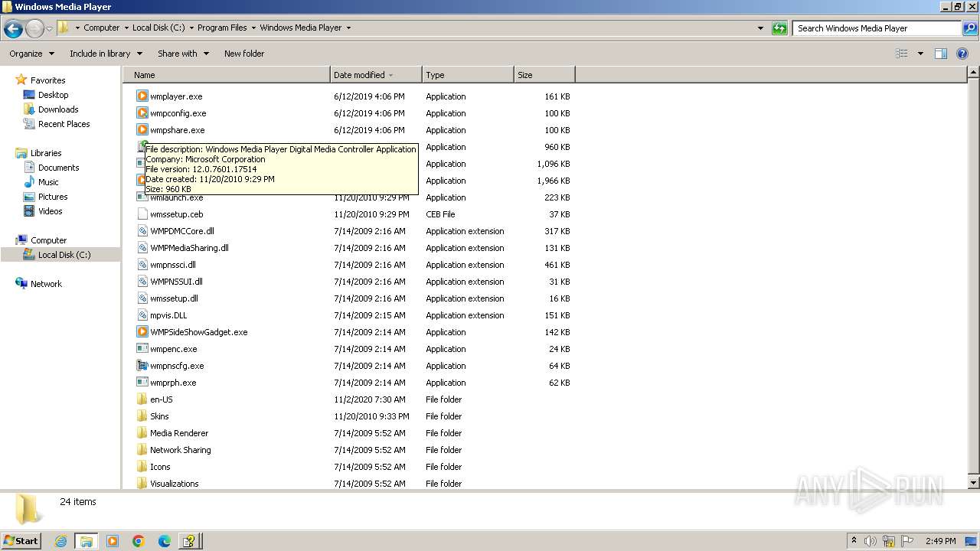Launch Internet Explorer from taskbar
Image resolution: width=980 pixels, height=551 pixels.
[x=60, y=541]
